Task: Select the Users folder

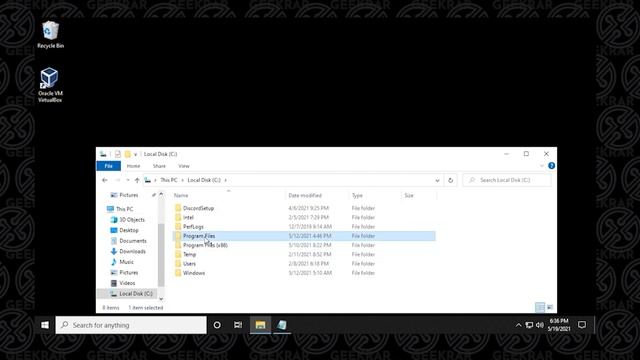Action: point(189,264)
